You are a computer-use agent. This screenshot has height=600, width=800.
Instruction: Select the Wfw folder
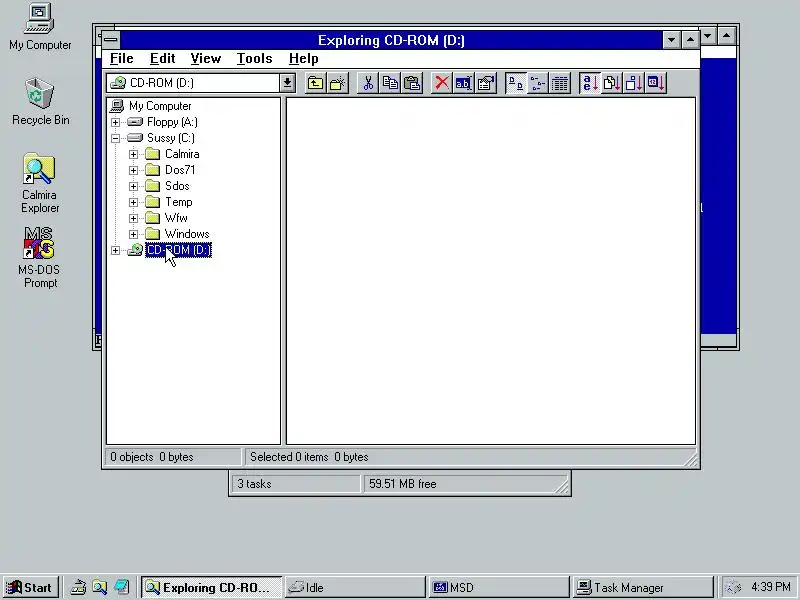point(176,218)
